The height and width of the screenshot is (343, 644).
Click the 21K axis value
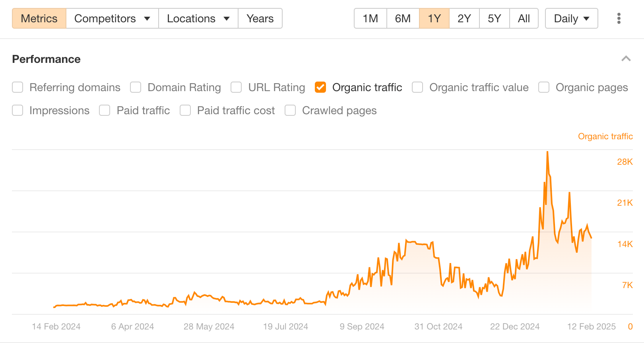coord(625,203)
